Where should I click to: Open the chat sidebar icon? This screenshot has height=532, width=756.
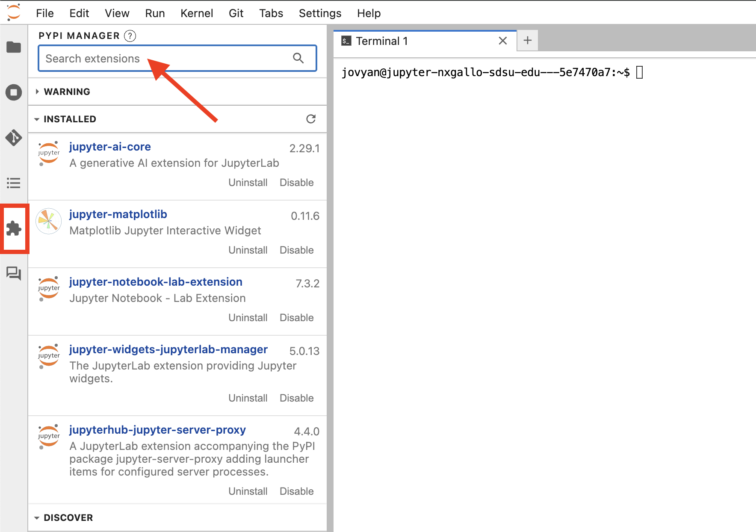pyautogui.click(x=14, y=273)
